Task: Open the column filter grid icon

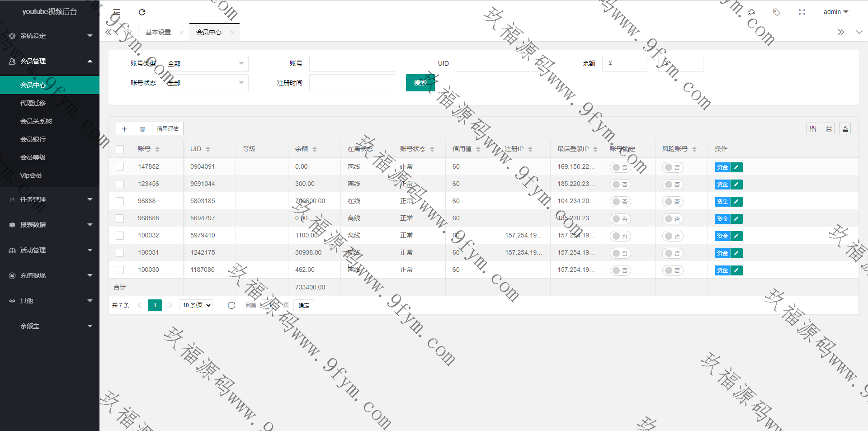Action: [x=813, y=129]
